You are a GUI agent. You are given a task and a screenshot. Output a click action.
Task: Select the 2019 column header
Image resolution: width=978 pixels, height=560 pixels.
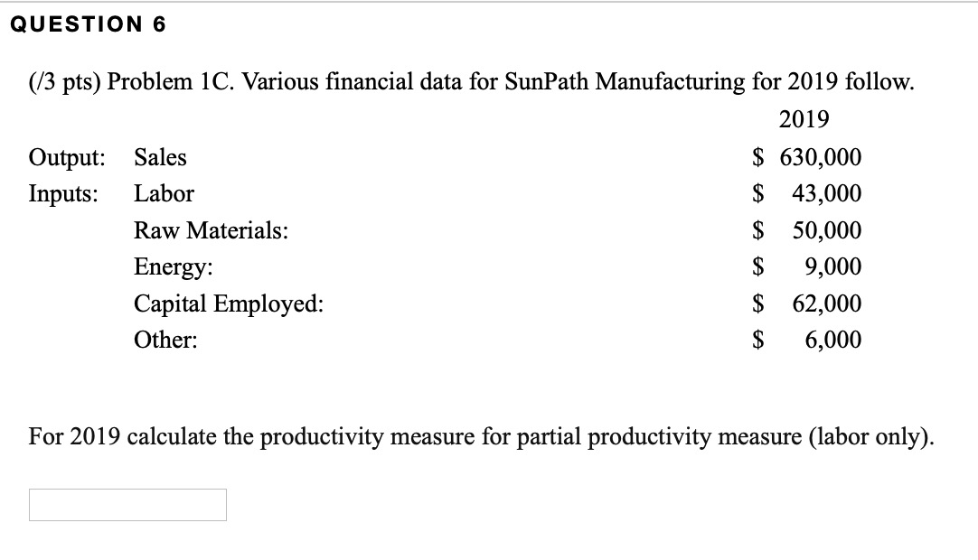point(806,118)
